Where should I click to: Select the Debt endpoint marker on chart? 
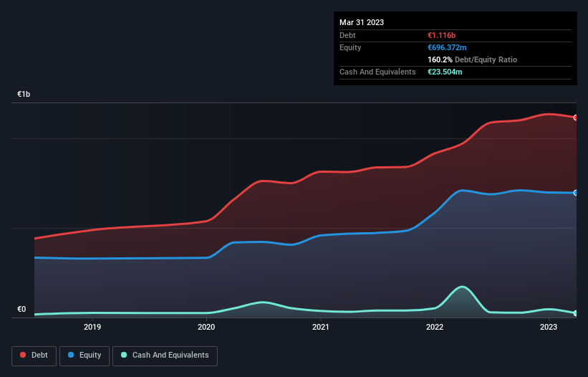[x=576, y=118]
